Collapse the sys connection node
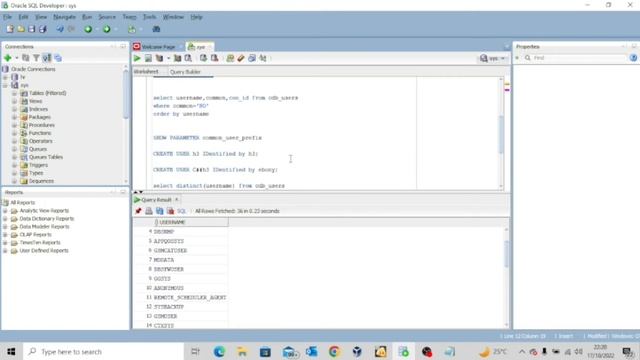Screen dimensions: 640x360 (6, 85)
